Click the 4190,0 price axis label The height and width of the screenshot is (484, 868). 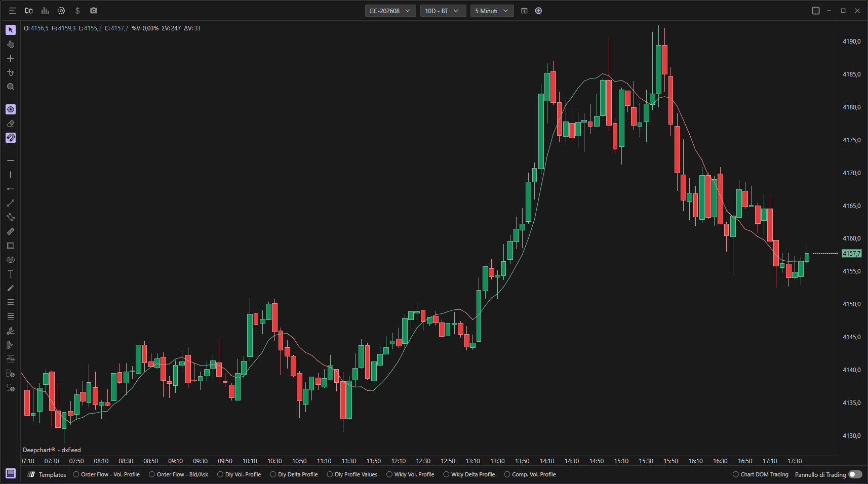851,42
